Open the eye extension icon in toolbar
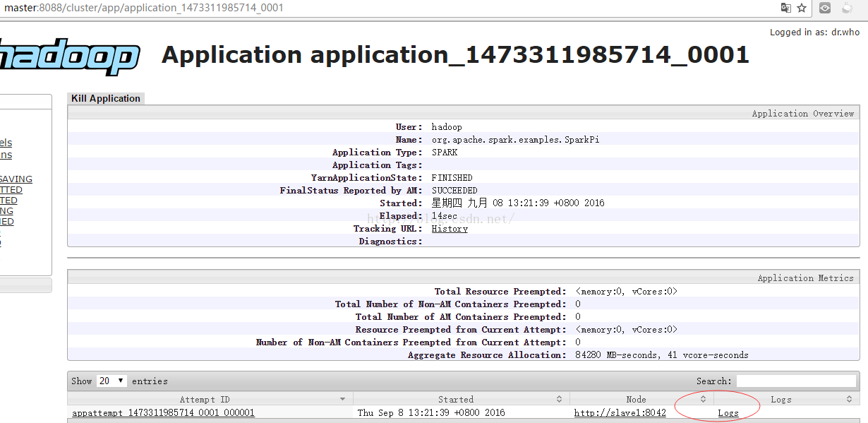 [x=825, y=8]
